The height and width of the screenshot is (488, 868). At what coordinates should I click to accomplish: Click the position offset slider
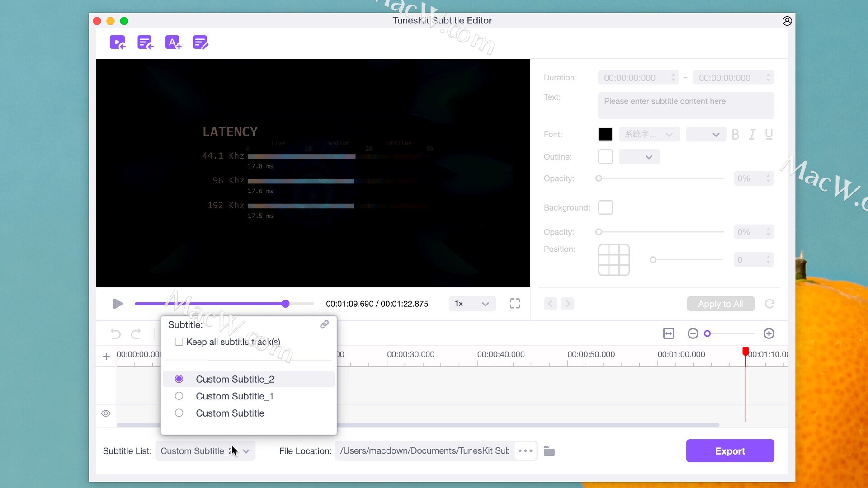click(x=687, y=260)
